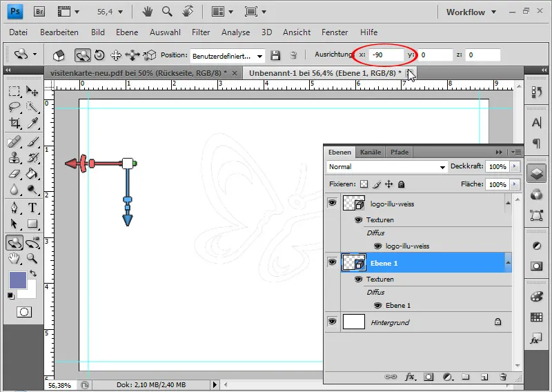Viewport: 552px width, 392px height.
Task: Open the Datei menu
Action: [x=19, y=32]
